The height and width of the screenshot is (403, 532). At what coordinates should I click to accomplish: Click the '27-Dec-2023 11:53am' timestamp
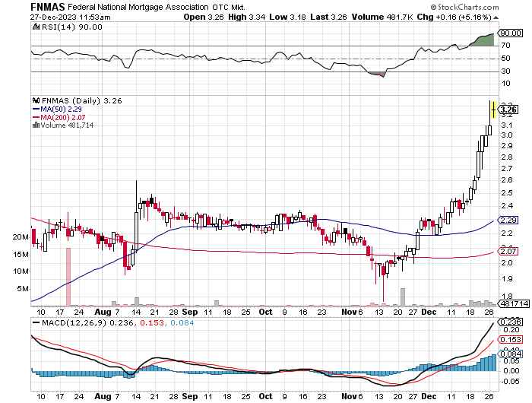(x=70, y=17)
